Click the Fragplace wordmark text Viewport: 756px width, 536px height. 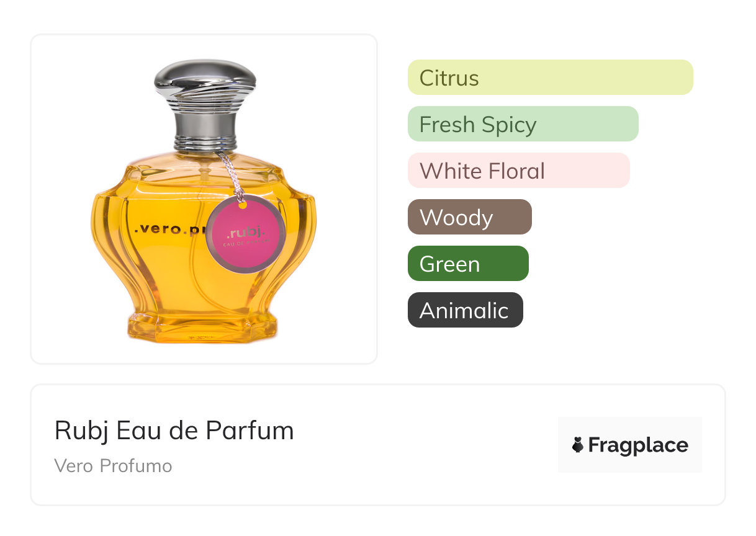pos(638,445)
